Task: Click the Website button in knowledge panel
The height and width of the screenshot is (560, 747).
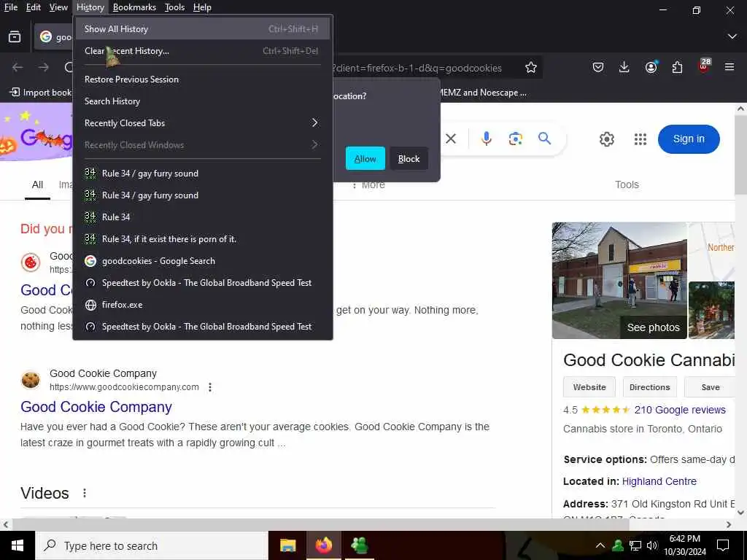Action: [x=589, y=387]
